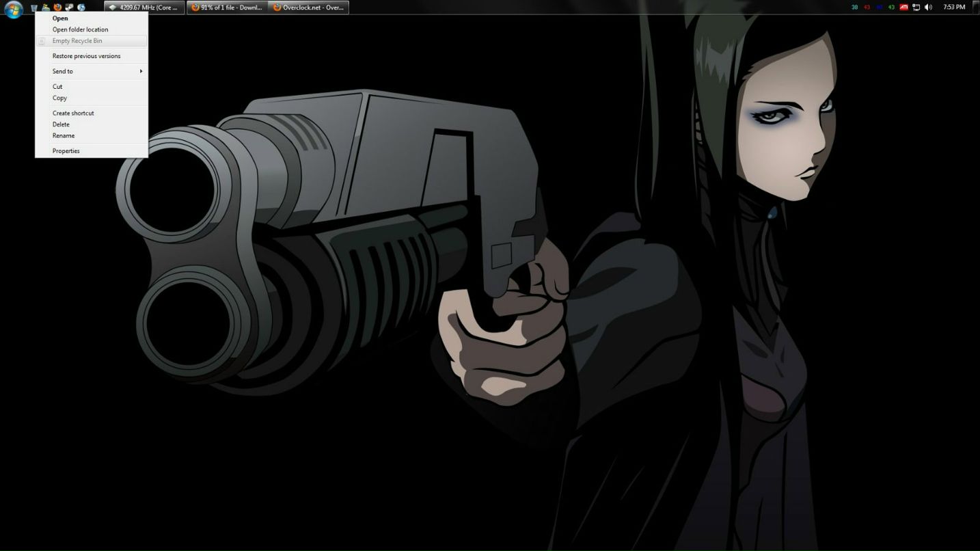
Task: Open the ATI tray icon
Action: point(903,8)
